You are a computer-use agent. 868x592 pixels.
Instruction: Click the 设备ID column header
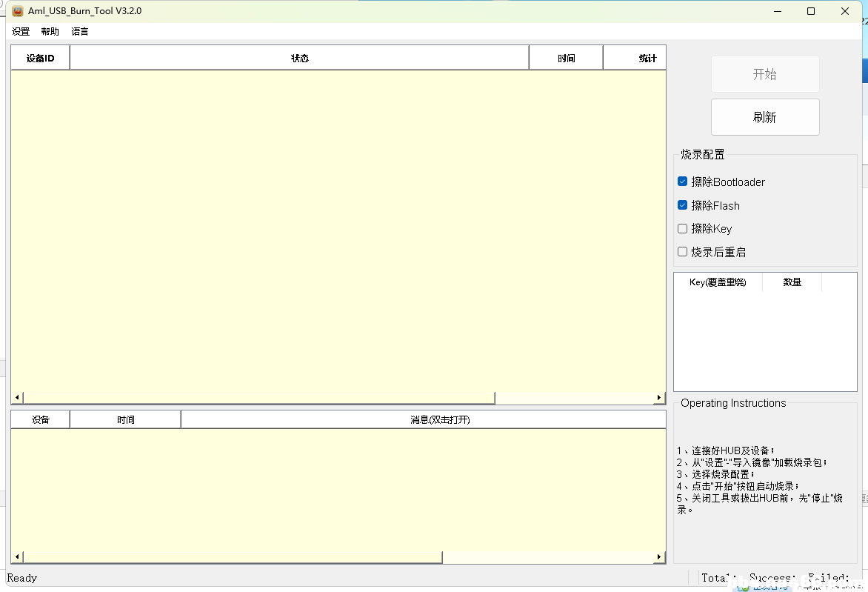41,58
